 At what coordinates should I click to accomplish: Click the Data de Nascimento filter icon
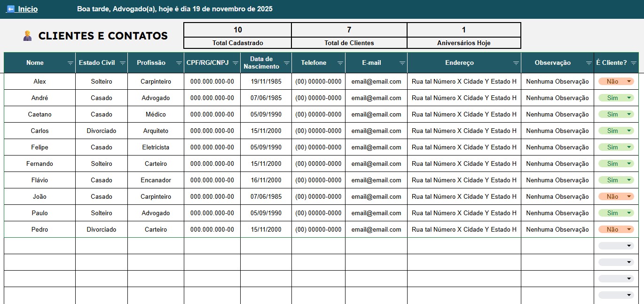[x=287, y=63]
